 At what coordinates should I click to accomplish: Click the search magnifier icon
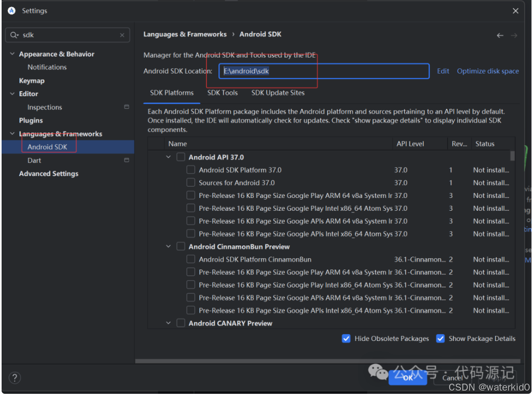[x=14, y=35]
